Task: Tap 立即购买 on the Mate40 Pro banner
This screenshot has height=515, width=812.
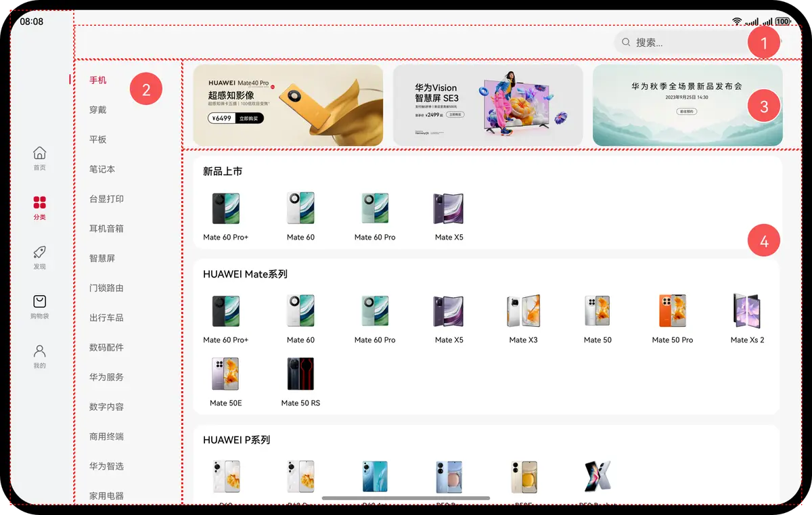Action: pyautogui.click(x=250, y=118)
